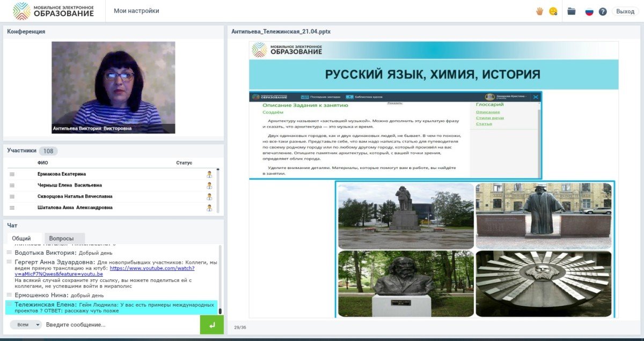Click the Конференция panel title
The width and height of the screenshot is (644, 341).
26,32
